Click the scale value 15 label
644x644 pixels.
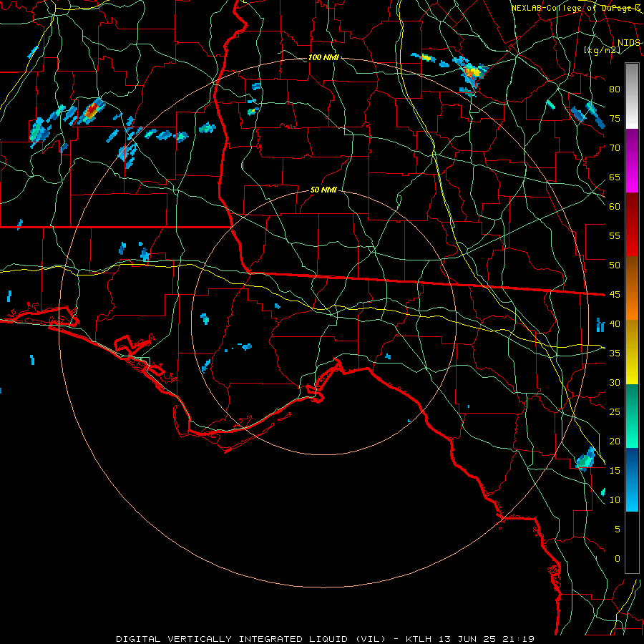pyautogui.click(x=615, y=470)
